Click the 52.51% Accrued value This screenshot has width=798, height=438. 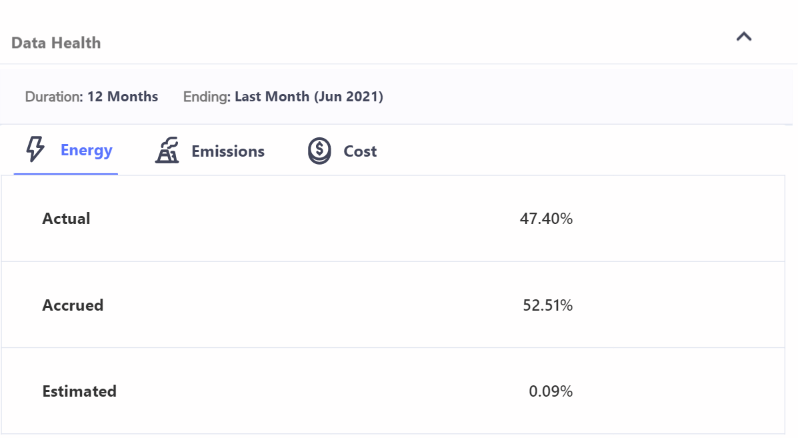coord(548,305)
